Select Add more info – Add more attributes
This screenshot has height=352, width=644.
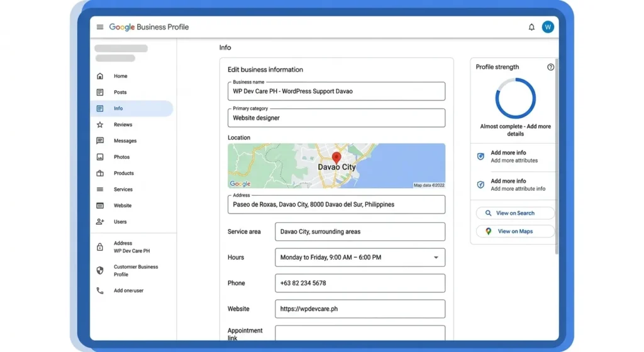point(513,157)
